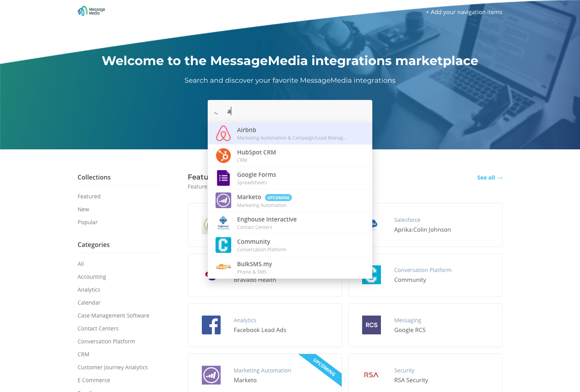Click Conversation Platform label on Community card
The image size is (580, 392).
pos(423,270)
